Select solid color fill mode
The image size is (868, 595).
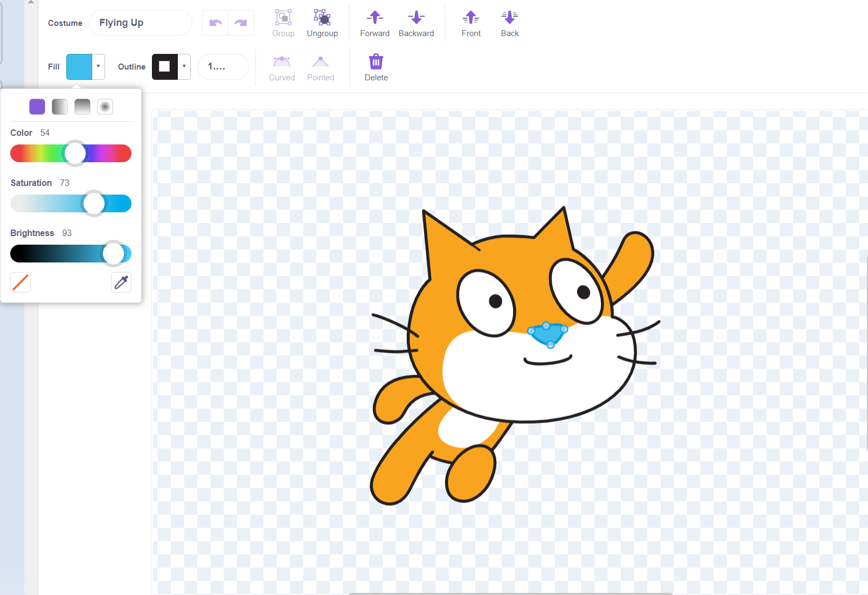point(37,107)
